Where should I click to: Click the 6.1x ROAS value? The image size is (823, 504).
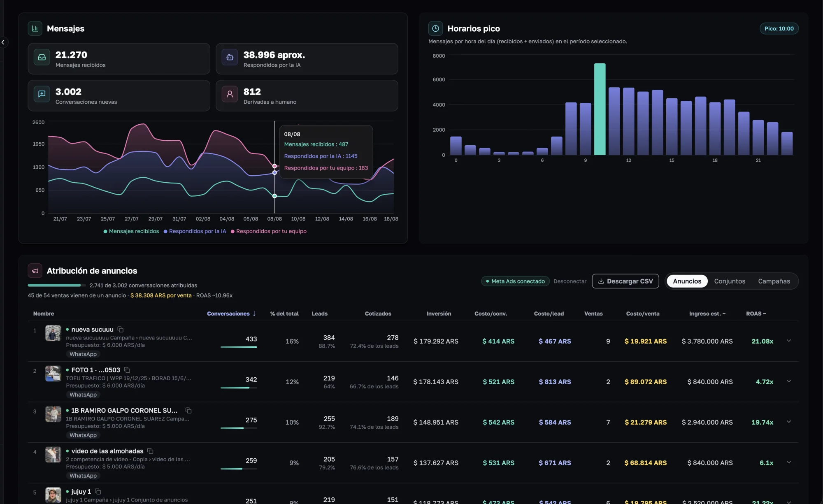pyautogui.click(x=766, y=463)
